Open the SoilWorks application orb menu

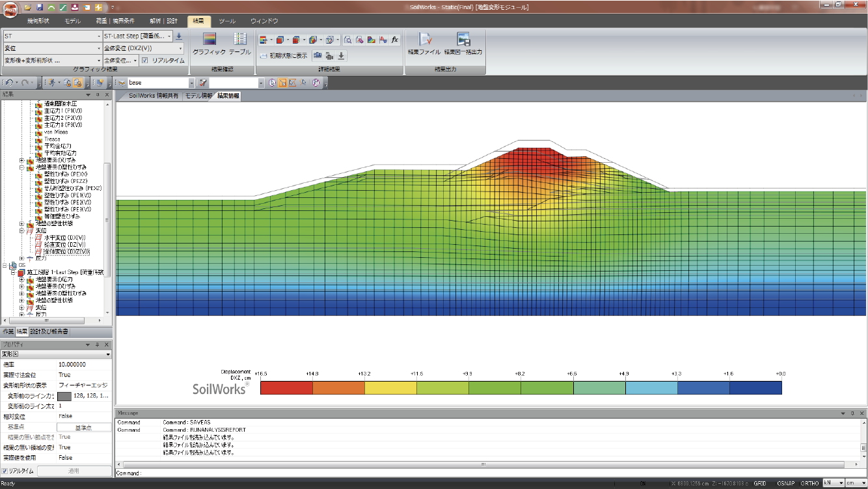point(10,10)
